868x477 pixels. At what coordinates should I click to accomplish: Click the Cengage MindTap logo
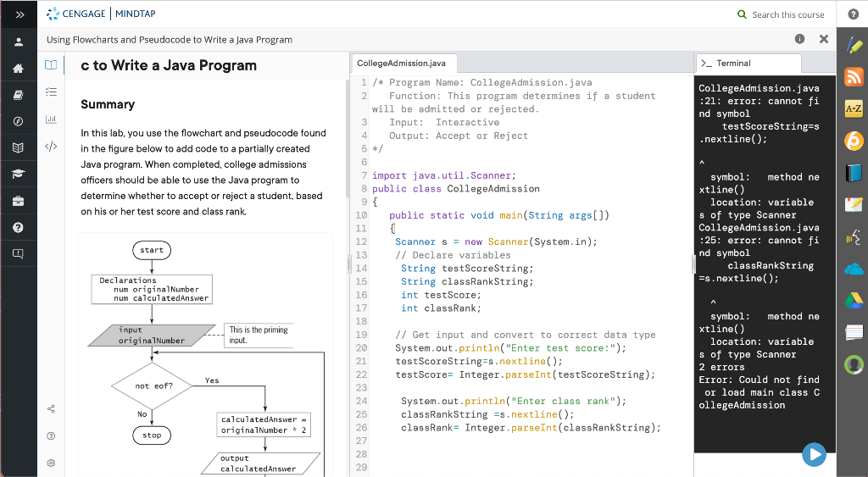(102, 14)
